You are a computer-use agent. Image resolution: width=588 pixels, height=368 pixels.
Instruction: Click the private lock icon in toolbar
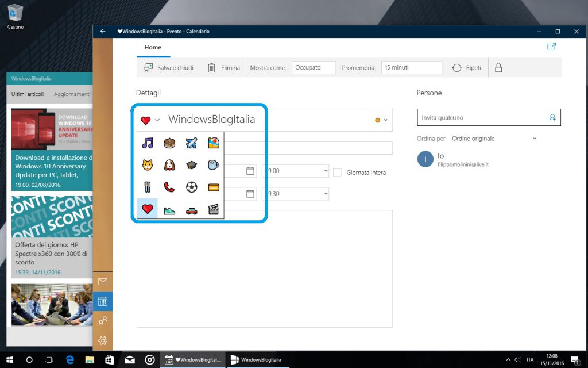point(498,68)
